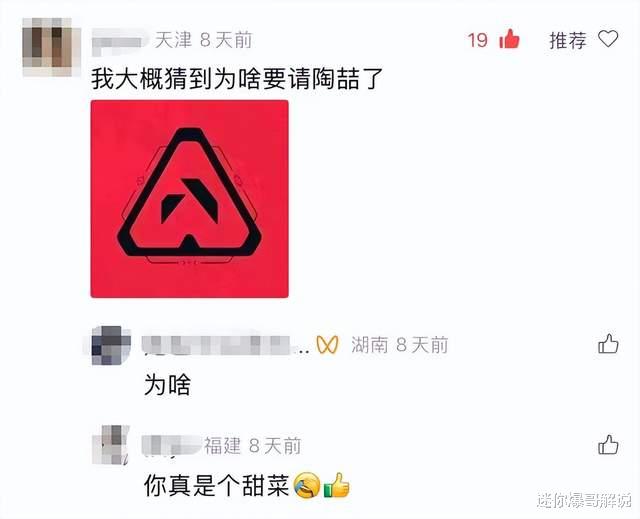Like the 你真是个甜菜 reply from 福建
This screenshot has height=519, width=640.
[608, 444]
